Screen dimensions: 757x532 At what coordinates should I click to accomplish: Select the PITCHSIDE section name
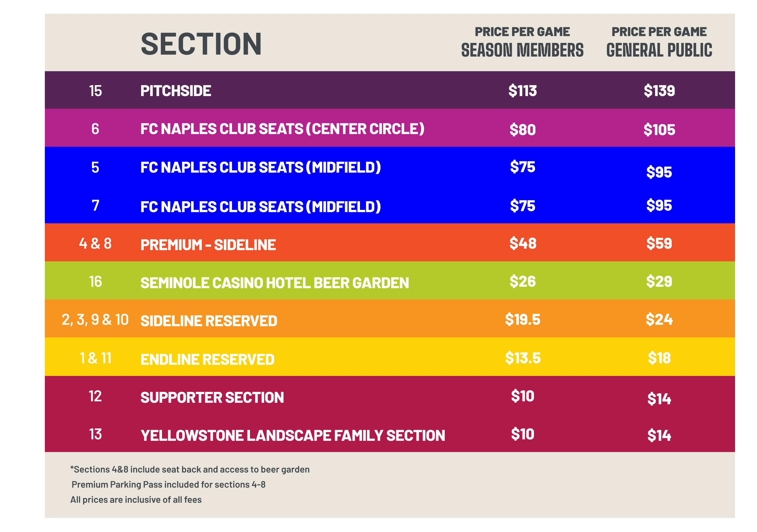tap(176, 91)
